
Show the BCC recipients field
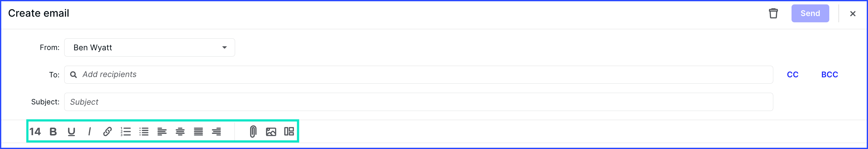pos(830,75)
